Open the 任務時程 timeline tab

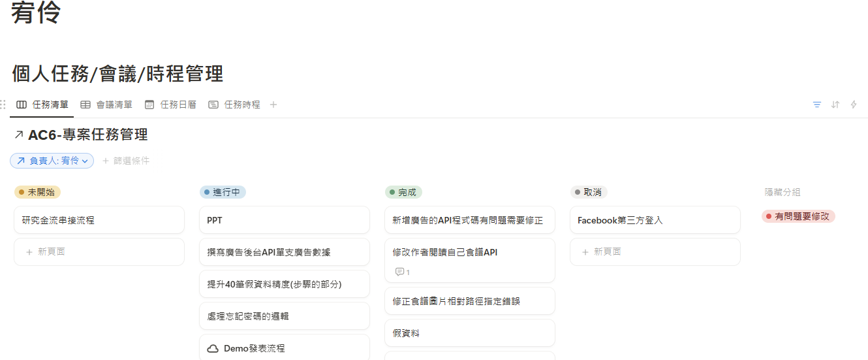234,105
